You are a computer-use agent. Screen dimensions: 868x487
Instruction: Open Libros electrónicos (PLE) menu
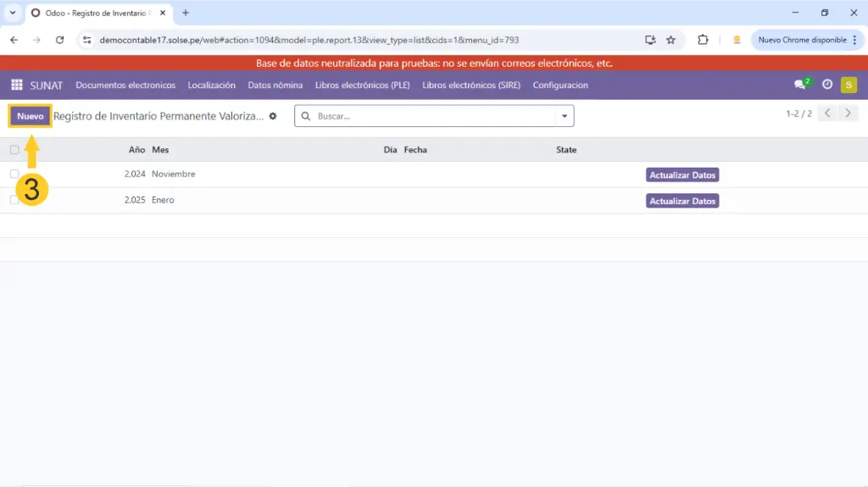point(363,85)
